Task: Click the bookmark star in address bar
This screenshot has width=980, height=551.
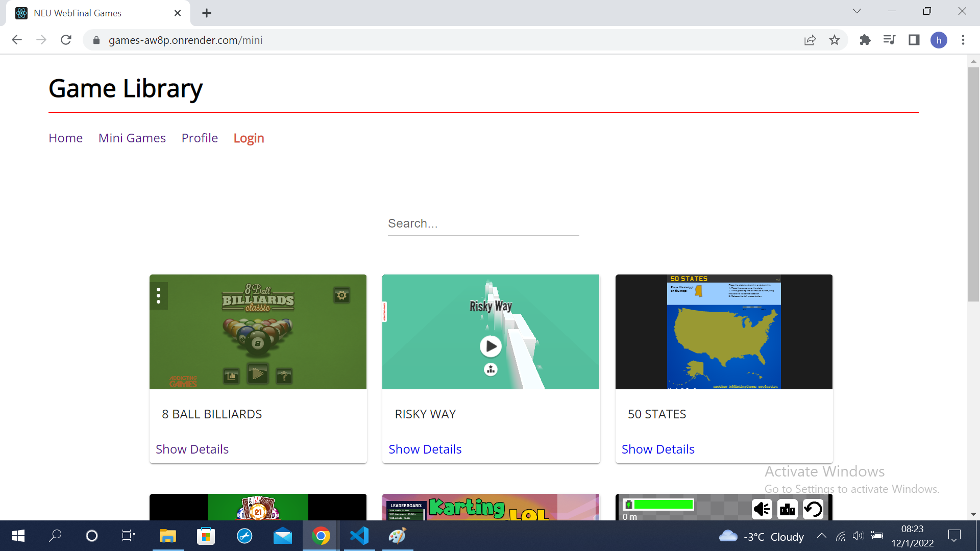Action: pos(834,40)
